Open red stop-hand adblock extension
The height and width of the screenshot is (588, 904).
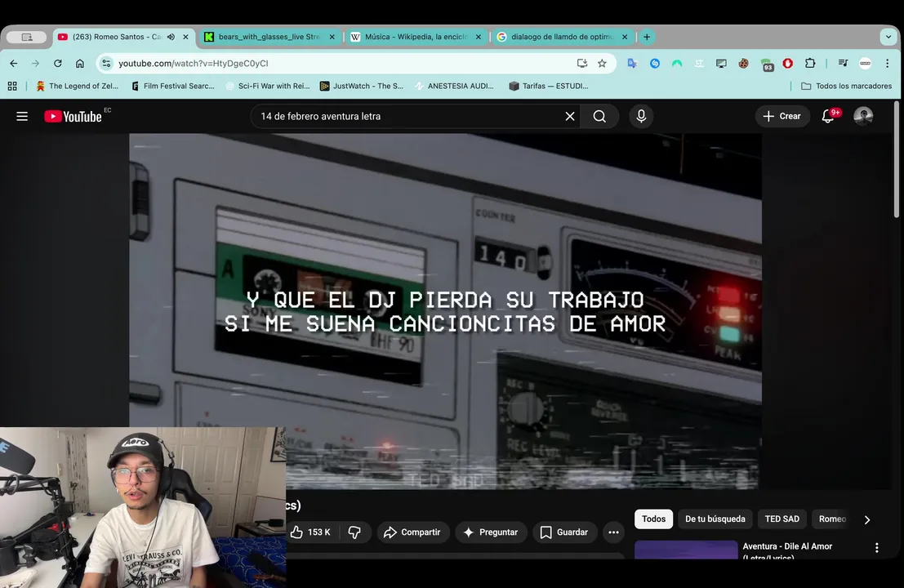coord(787,64)
